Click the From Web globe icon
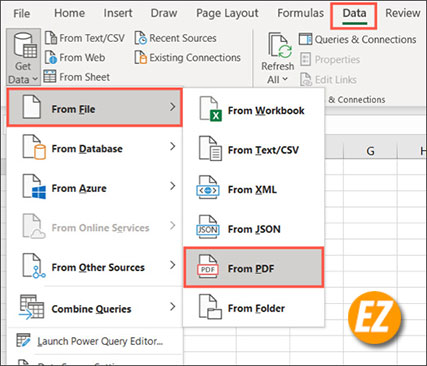The width and height of the screenshot is (427, 366). (x=51, y=57)
